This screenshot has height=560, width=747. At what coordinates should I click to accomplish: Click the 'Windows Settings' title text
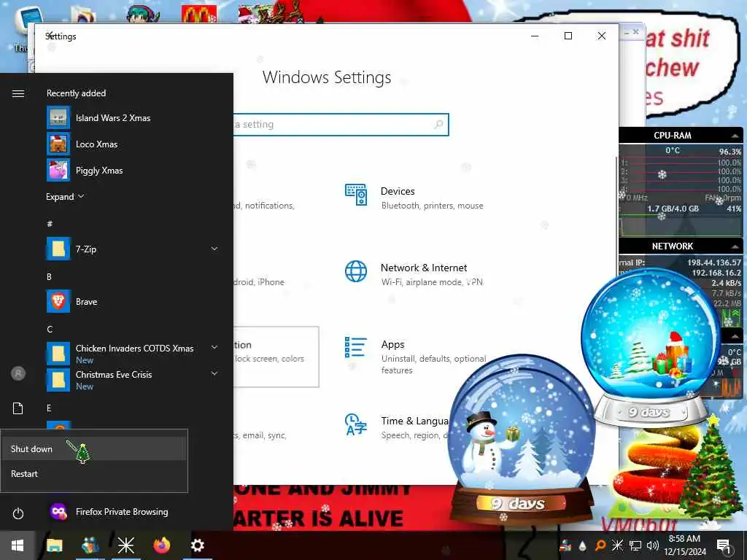click(x=327, y=77)
